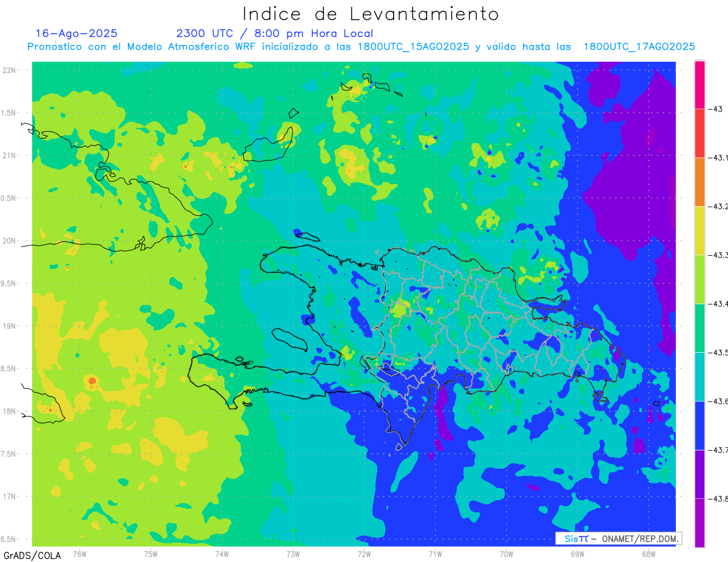The image size is (728, 562).
Task: Click the '72W' longitude label
Action: [x=364, y=553]
